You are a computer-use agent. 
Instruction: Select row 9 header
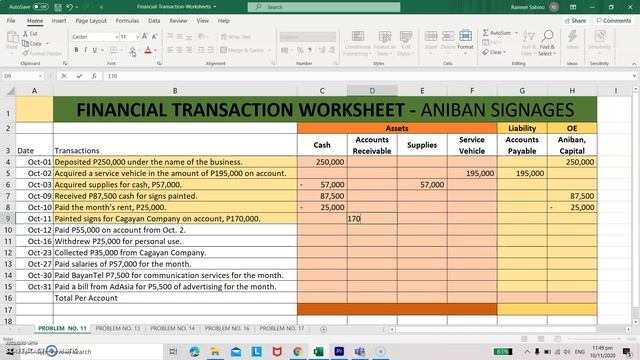point(8,218)
